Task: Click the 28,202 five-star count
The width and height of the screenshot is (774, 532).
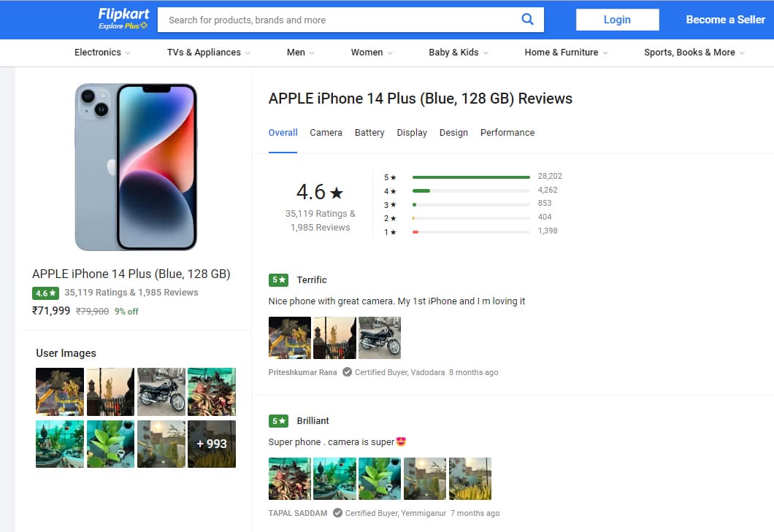Action: pos(550,176)
